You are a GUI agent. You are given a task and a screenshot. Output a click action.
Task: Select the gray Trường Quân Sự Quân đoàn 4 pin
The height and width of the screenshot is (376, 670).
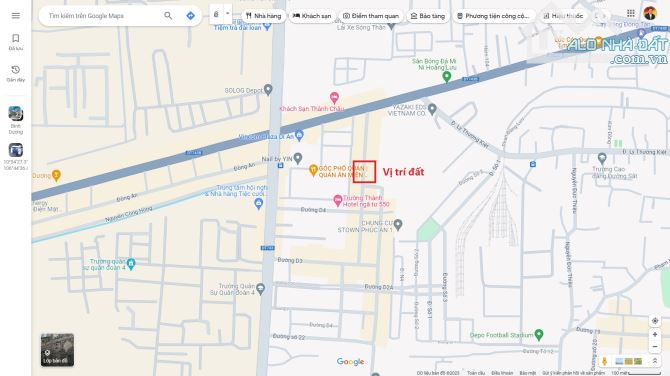(261, 288)
